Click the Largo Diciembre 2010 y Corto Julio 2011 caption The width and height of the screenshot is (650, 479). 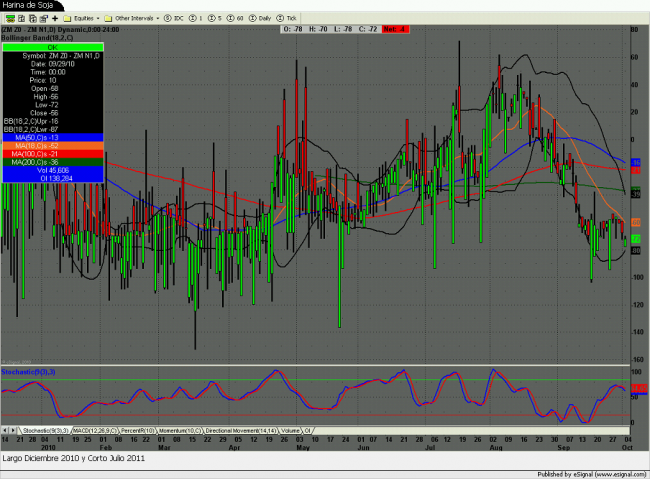[74, 458]
